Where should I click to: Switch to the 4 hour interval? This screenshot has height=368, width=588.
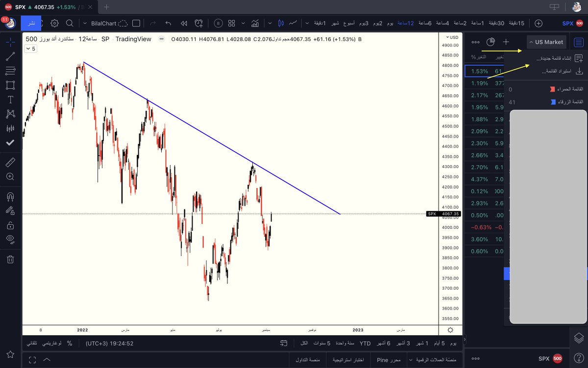[x=441, y=23]
